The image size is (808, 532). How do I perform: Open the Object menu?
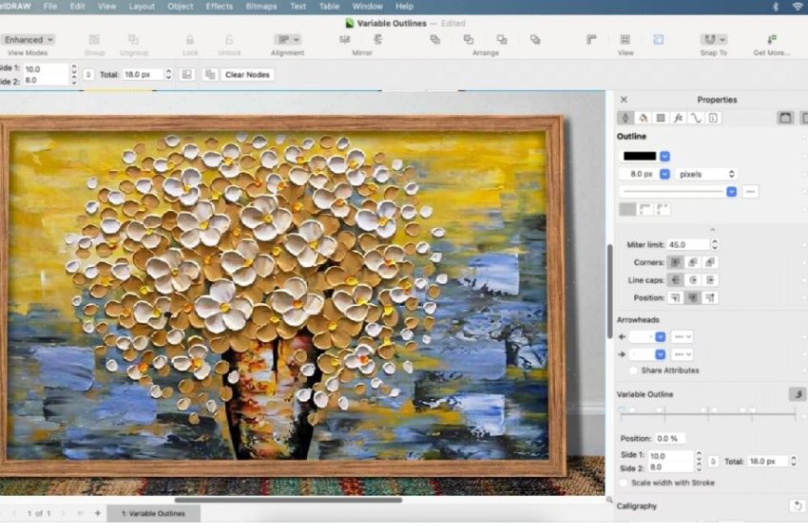pyautogui.click(x=181, y=7)
